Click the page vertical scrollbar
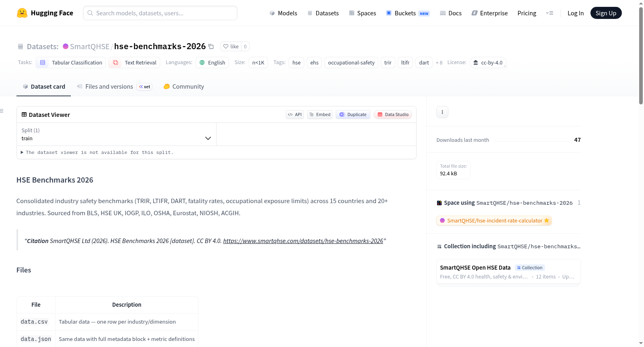This screenshot has width=644, height=347. point(641,56)
